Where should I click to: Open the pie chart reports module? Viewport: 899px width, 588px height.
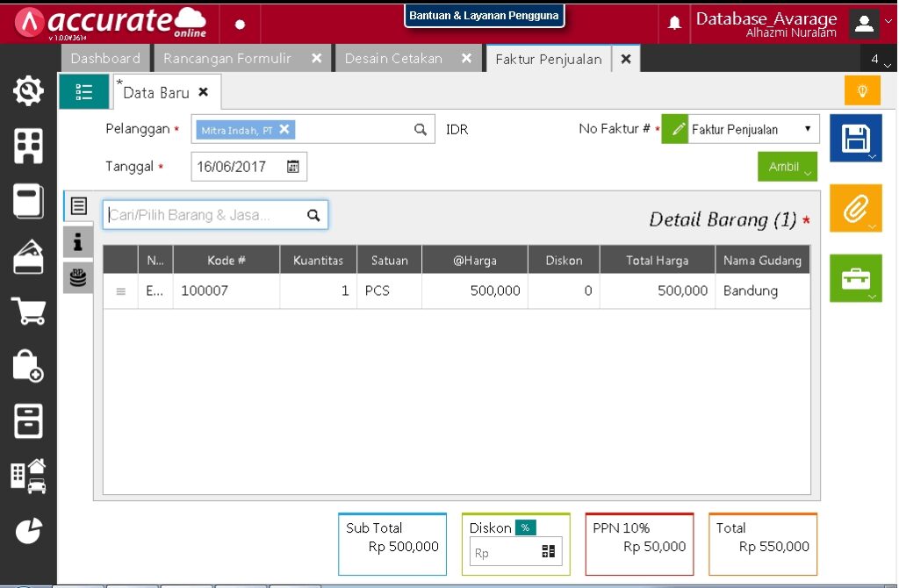pos(28,530)
